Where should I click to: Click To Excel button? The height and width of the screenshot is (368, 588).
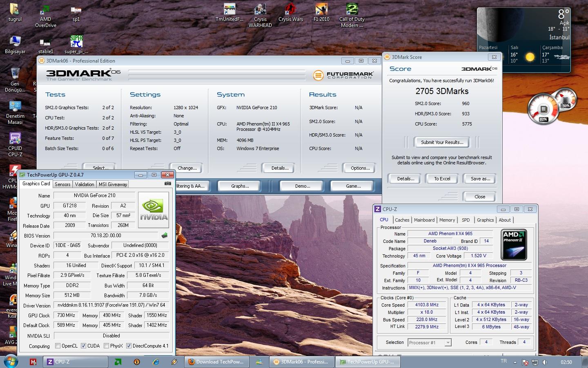click(x=442, y=179)
